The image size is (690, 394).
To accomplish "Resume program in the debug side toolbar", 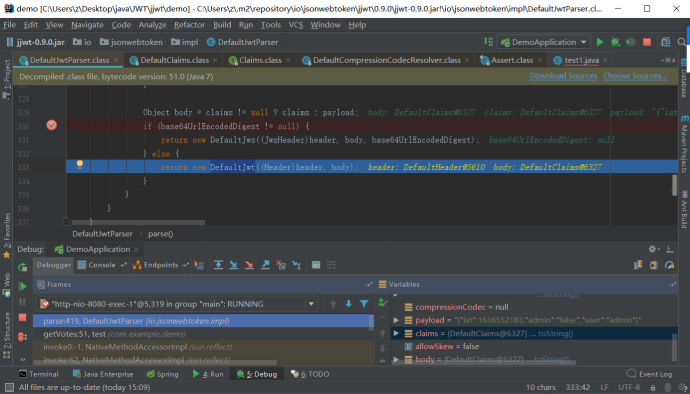I will click(x=22, y=287).
